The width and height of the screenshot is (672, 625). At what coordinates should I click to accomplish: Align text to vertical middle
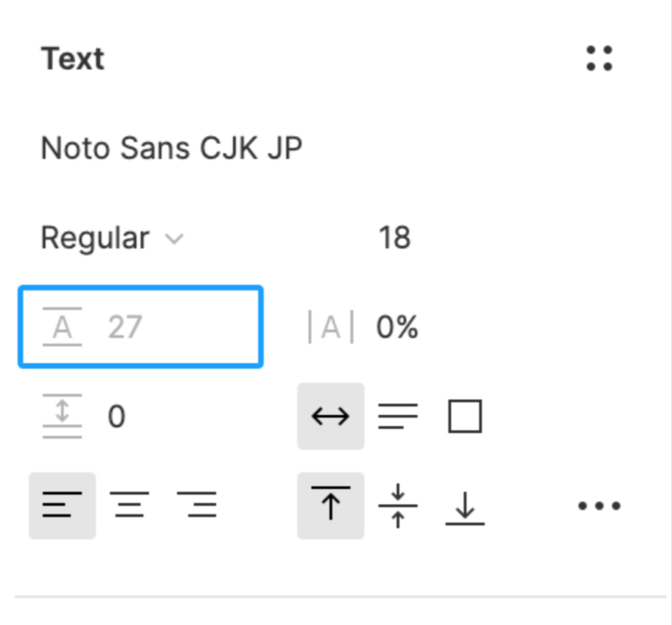point(397,506)
